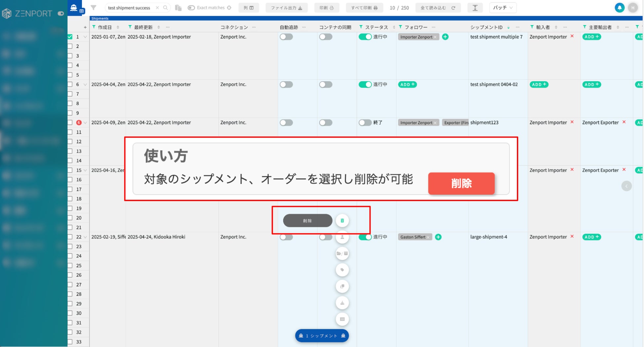Sort by シップメントID column
644x347 pixels.
508,27
